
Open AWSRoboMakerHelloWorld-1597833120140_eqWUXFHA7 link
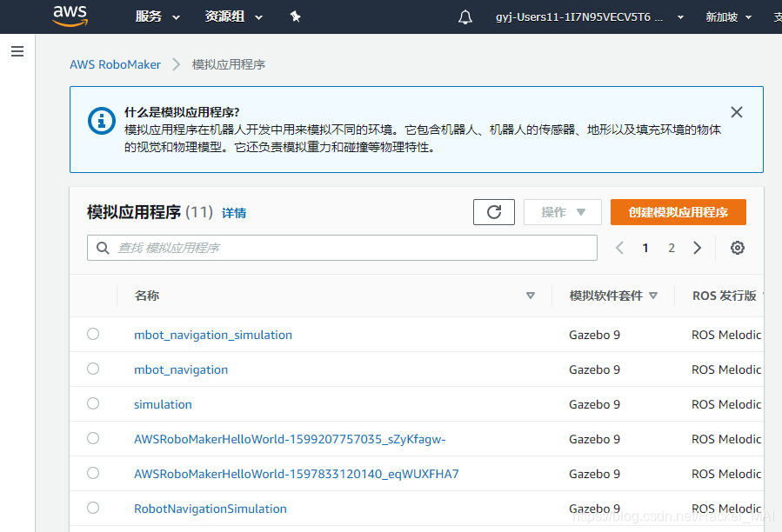(x=297, y=474)
